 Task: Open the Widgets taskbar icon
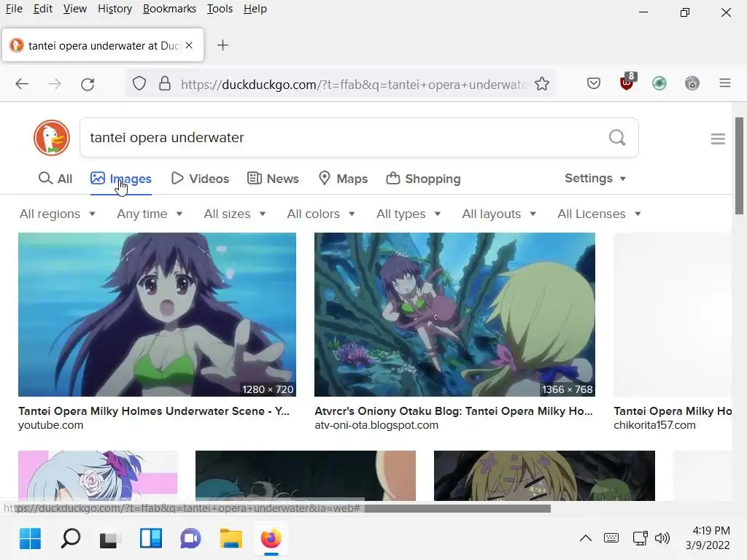151,539
